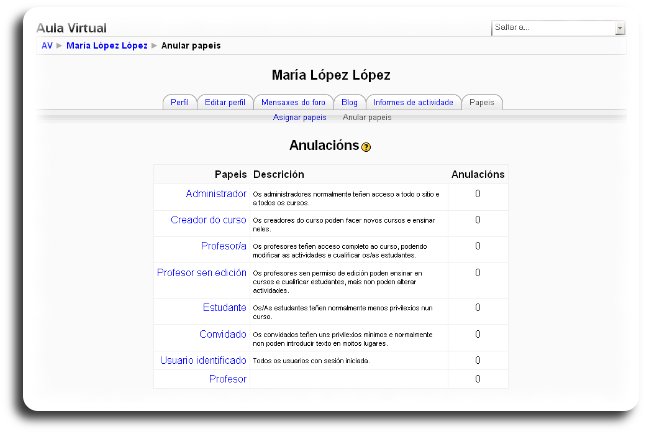The height and width of the screenshot is (434, 646).
Task: Select the Blog tab
Action: [349, 102]
